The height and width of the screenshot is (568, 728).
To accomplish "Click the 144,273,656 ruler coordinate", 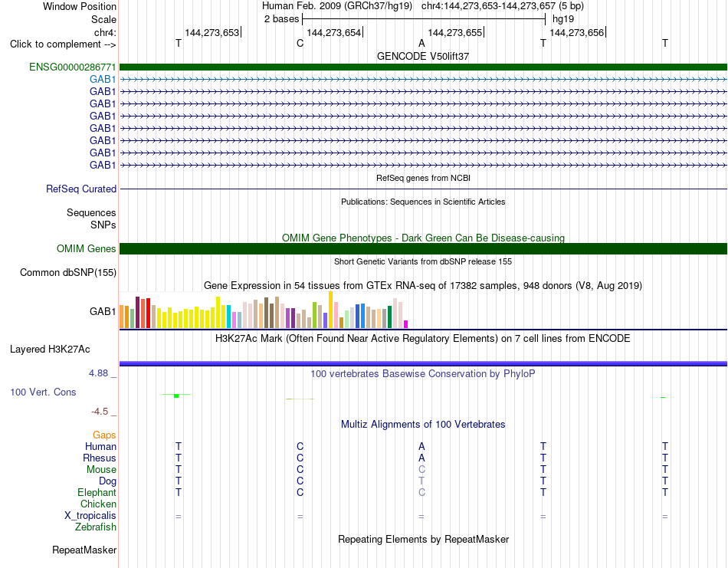I will (x=576, y=32).
